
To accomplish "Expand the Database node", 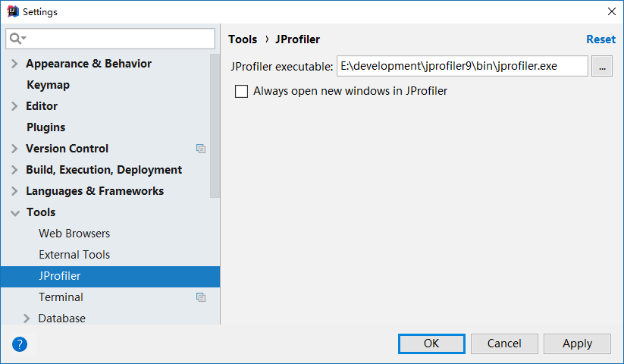I will (x=27, y=318).
